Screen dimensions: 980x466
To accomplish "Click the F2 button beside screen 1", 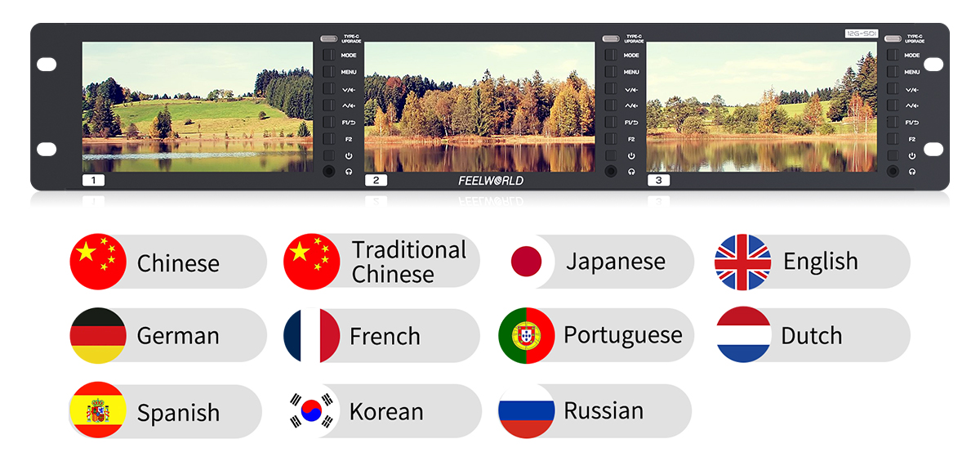I will 328,139.
